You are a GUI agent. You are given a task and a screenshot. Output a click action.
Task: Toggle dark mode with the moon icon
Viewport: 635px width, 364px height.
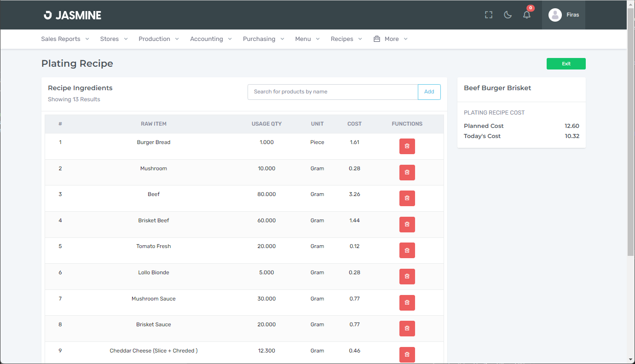[x=508, y=14]
